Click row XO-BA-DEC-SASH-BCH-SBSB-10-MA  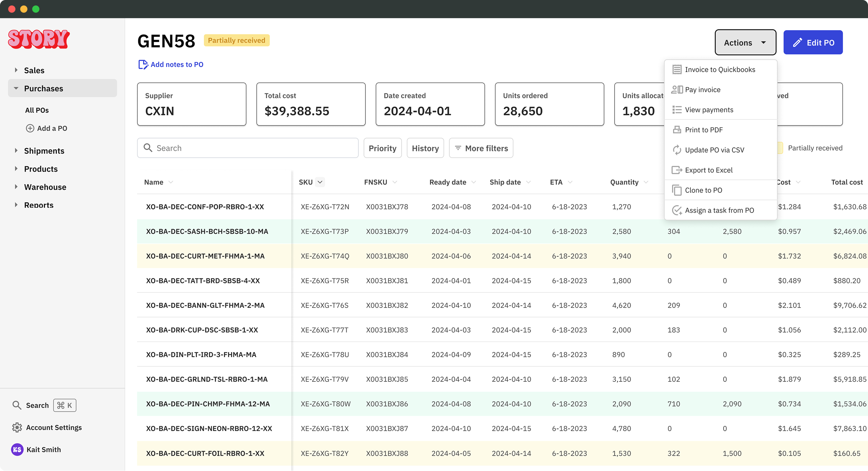click(502, 231)
